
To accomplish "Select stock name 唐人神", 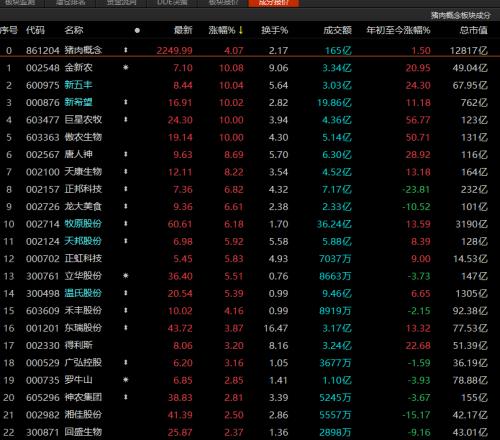I will [78, 154].
